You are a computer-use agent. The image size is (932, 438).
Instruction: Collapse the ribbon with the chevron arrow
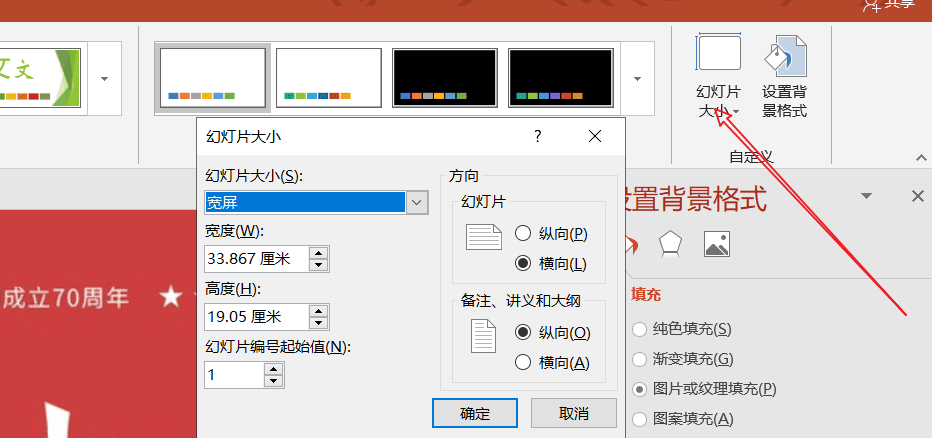[x=921, y=158]
